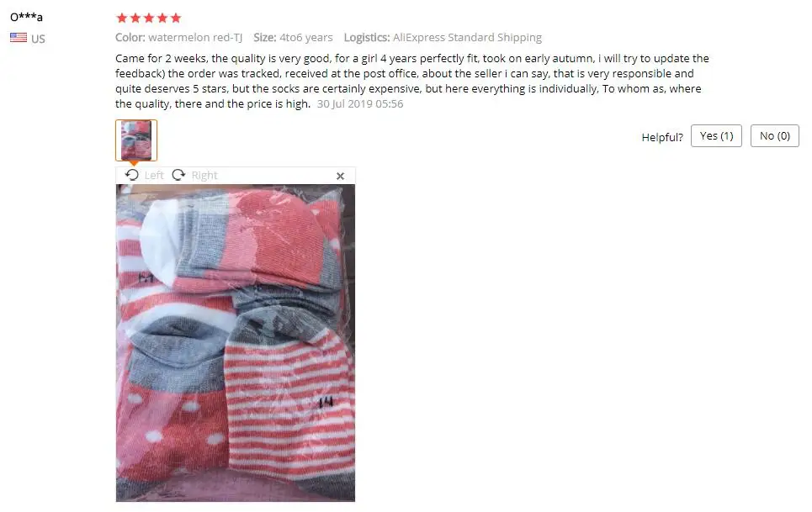812x512 pixels.
Task: Click the rotate right arrow icon
Action: coord(178,175)
